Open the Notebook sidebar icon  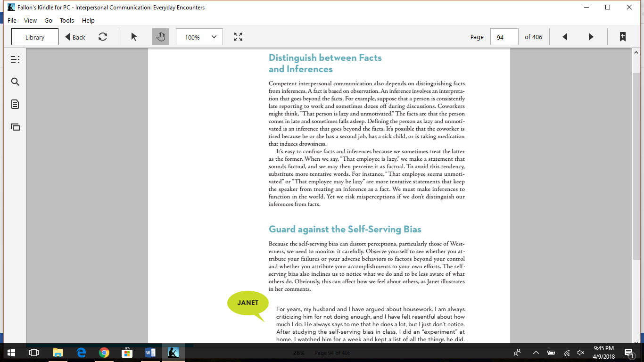(x=15, y=105)
